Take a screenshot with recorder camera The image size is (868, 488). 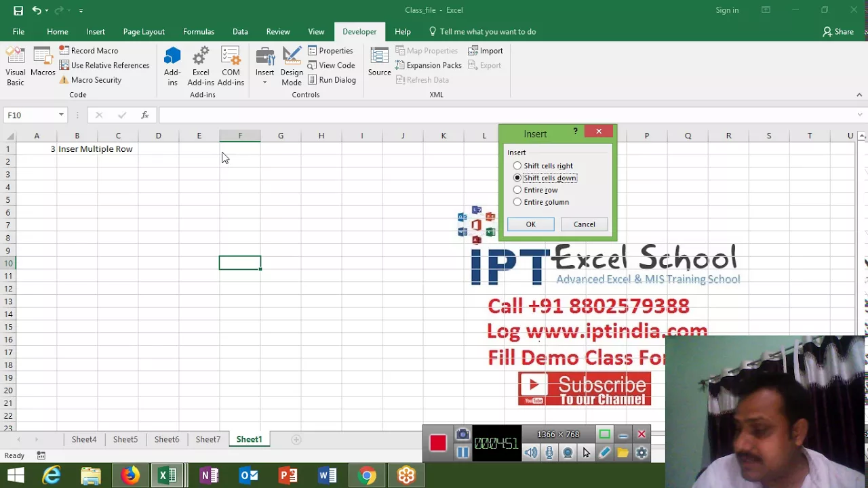(x=462, y=434)
